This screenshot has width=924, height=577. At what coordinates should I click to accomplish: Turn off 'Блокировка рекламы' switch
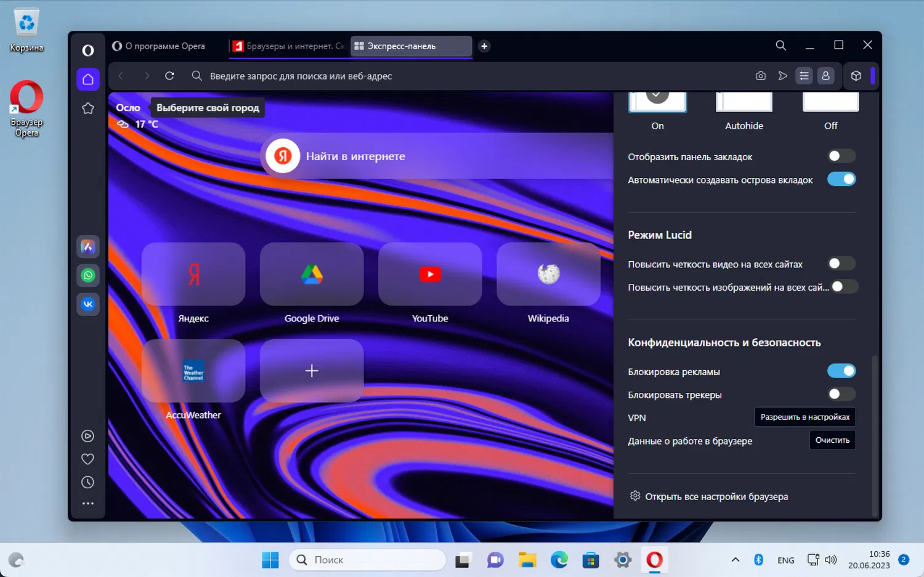pyautogui.click(x=841, y=371)
